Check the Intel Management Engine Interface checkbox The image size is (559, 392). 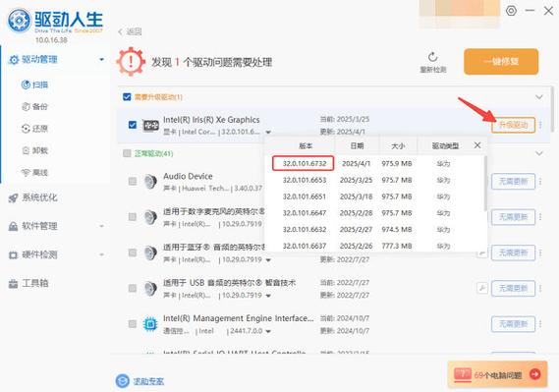(x=133, y=323)
